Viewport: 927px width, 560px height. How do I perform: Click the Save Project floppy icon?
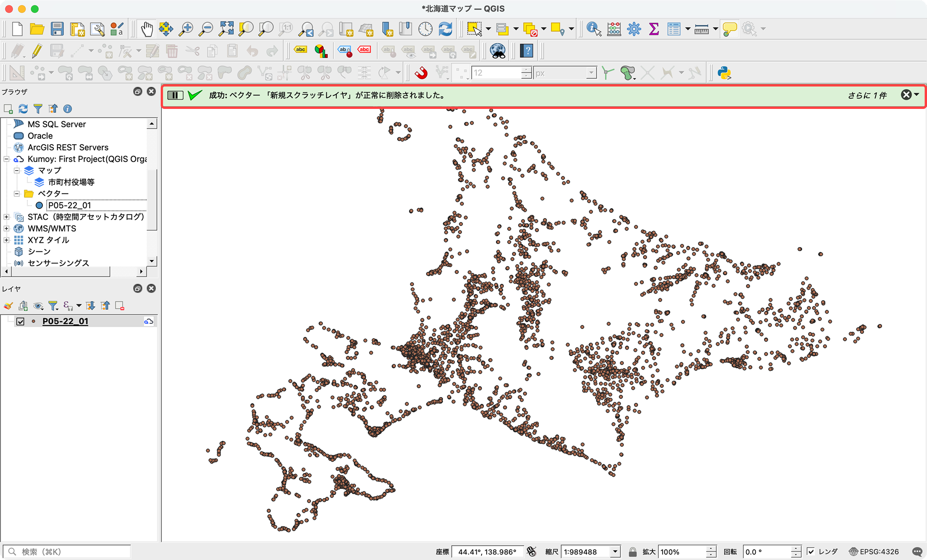coord(57,29)
